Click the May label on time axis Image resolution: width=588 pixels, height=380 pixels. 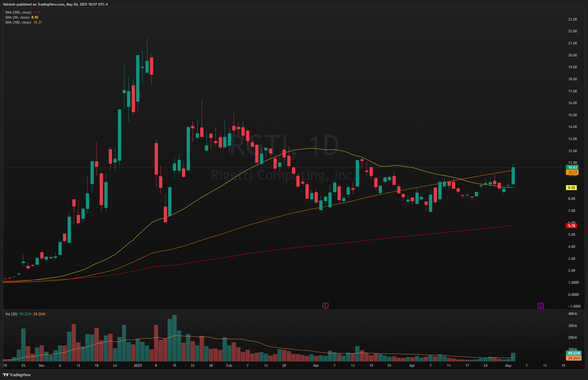tap(508, 366)
